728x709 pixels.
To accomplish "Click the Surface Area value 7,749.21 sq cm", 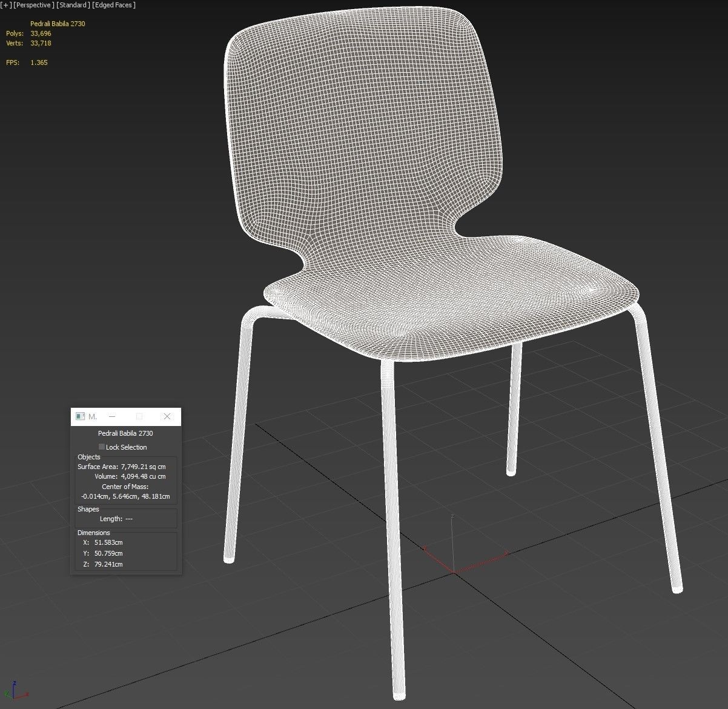I will pos(143,467).
